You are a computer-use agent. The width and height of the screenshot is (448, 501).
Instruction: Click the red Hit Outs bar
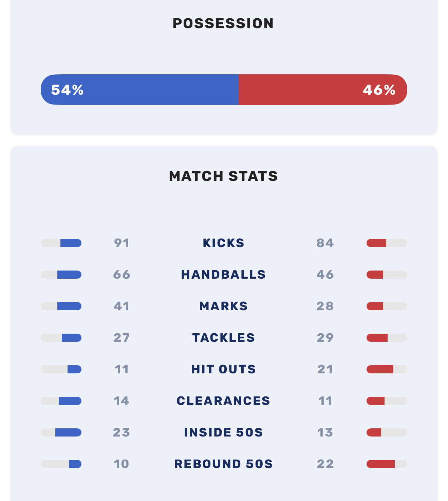tap(380, 369)
